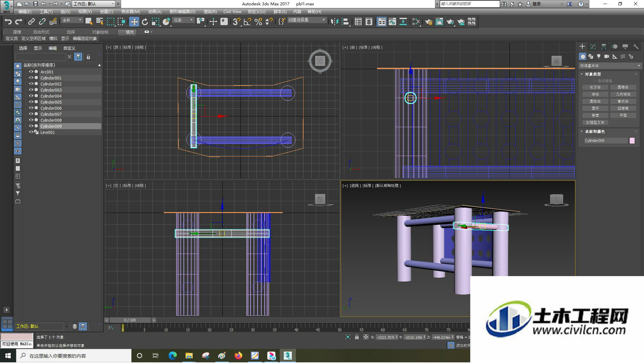Open Render Setup teapot-gear icon
The height and width of the screenshot is (363, 644).
coord(429,22)
